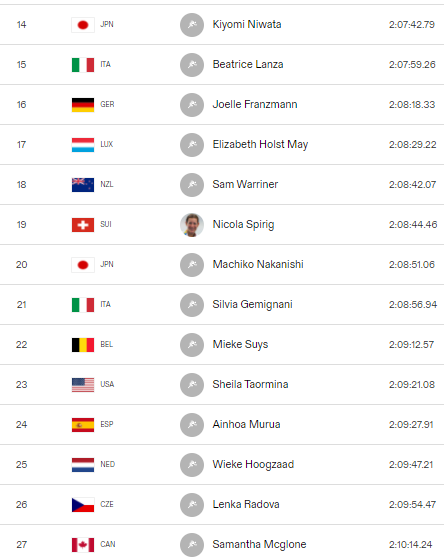
Task: Click Nicola Spirig's profile photo
Action: (x=192, y=225)
